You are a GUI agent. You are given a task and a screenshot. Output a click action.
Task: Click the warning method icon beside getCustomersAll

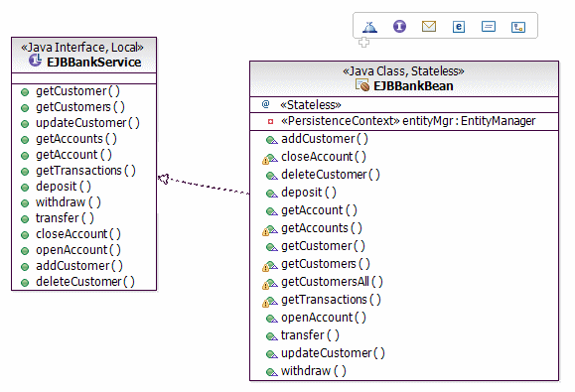[x=270, y=284]
